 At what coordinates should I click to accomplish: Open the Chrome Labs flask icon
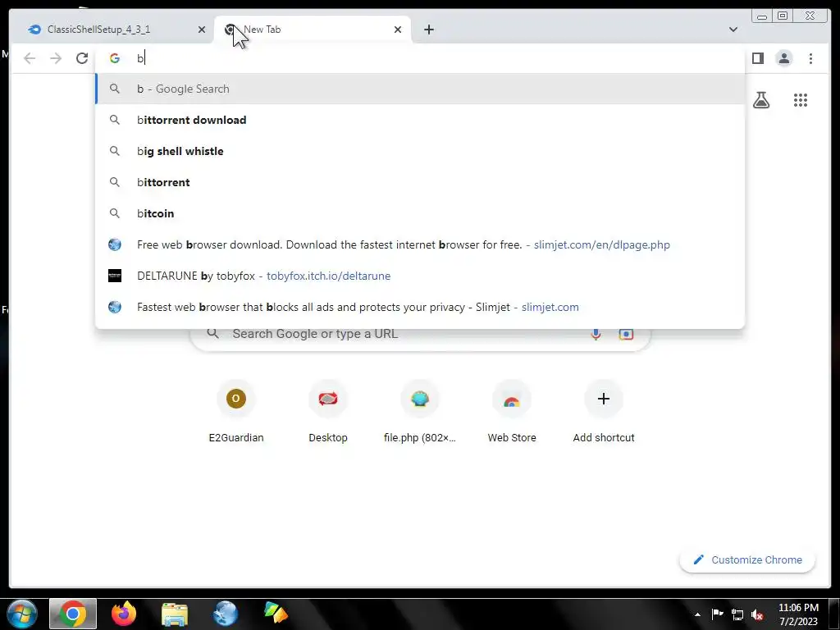tap(761, 99)
